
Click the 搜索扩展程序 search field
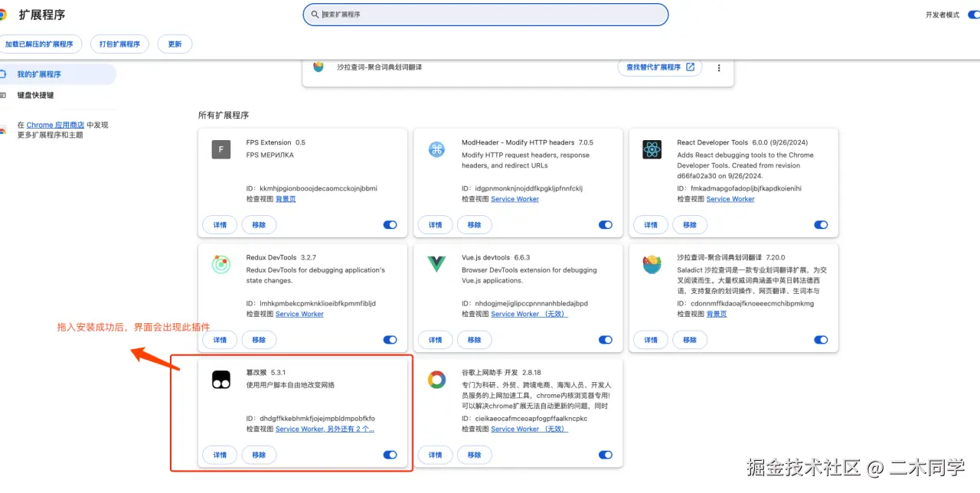(x=485, y=15)
